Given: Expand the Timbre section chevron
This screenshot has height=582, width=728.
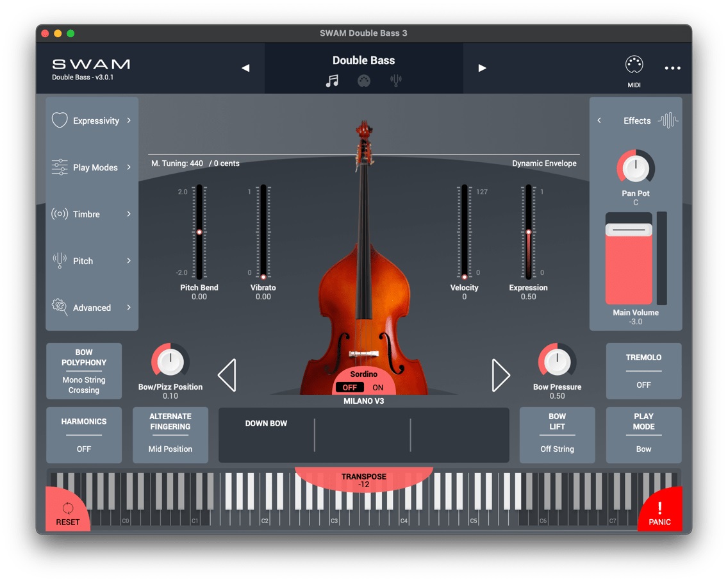Looking at the screenshot, I should click(129, 214).
